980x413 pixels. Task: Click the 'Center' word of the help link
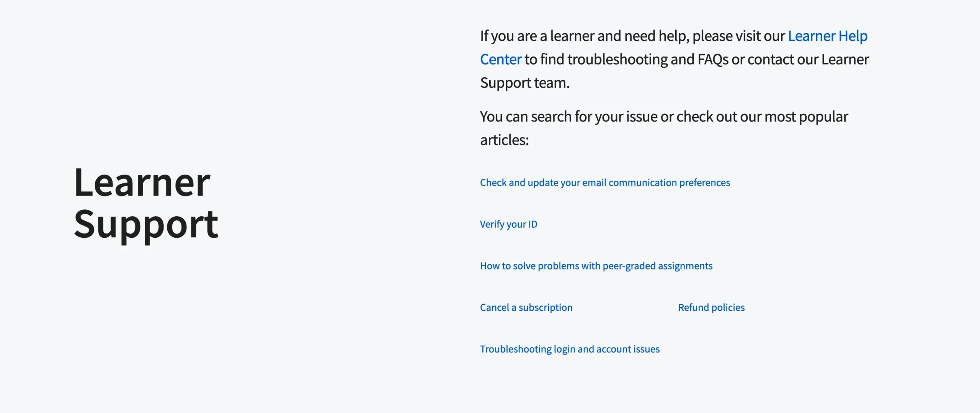click(x=501, y=60)
